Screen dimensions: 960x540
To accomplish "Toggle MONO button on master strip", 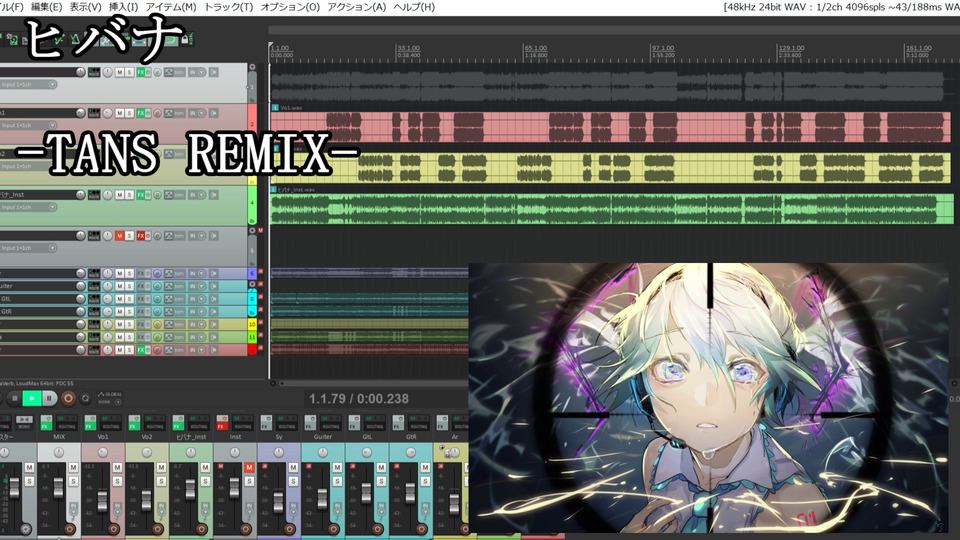I will [24, 422].
